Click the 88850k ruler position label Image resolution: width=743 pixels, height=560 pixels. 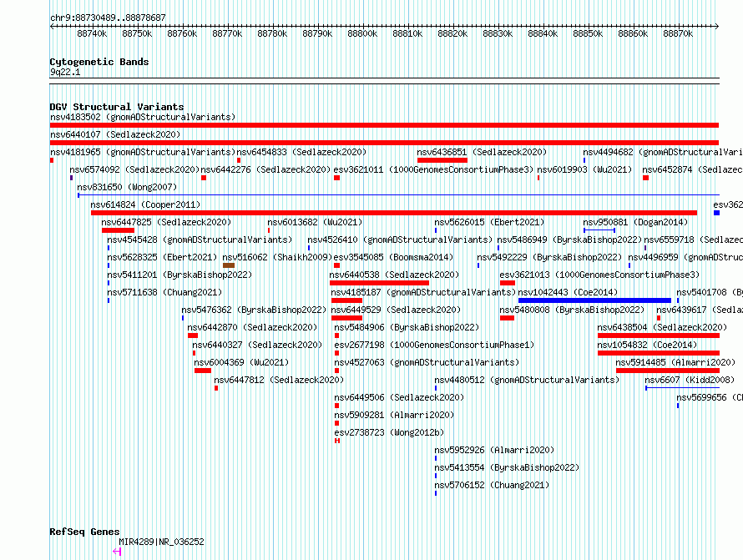(588, 34)
